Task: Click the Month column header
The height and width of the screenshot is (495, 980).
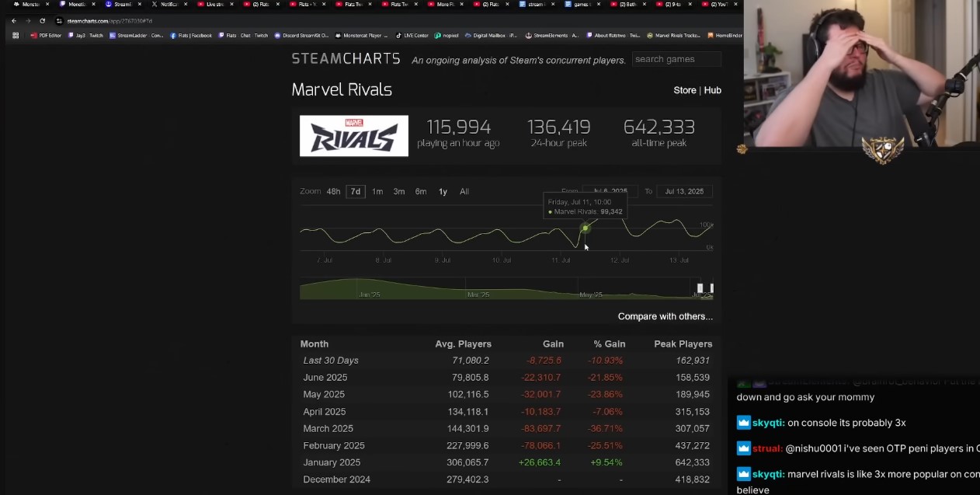Action: [x=315, y=343]
